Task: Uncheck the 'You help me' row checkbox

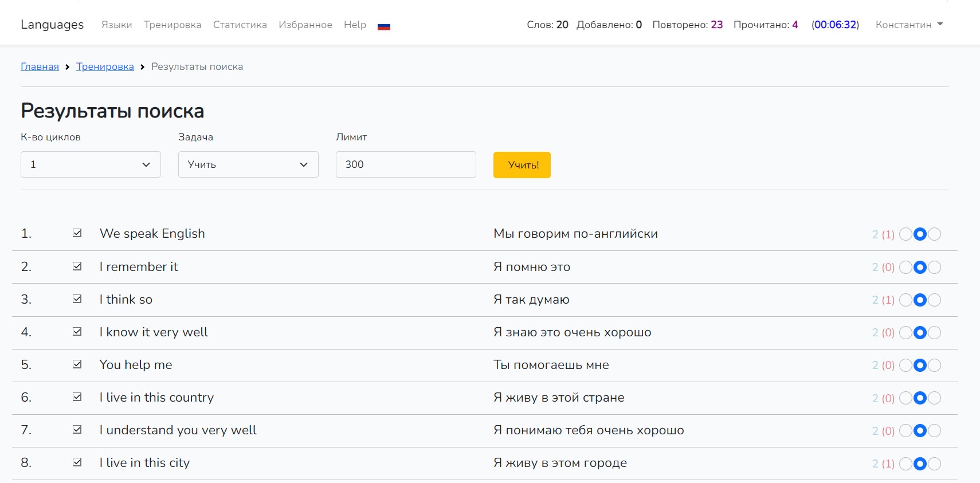Action: [77, 364]
